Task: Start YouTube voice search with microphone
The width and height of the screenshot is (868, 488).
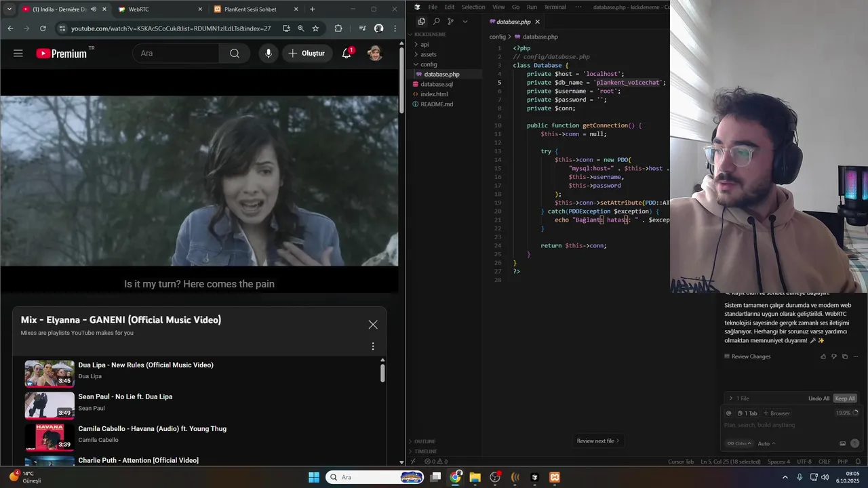Action: tap(269, 53)
